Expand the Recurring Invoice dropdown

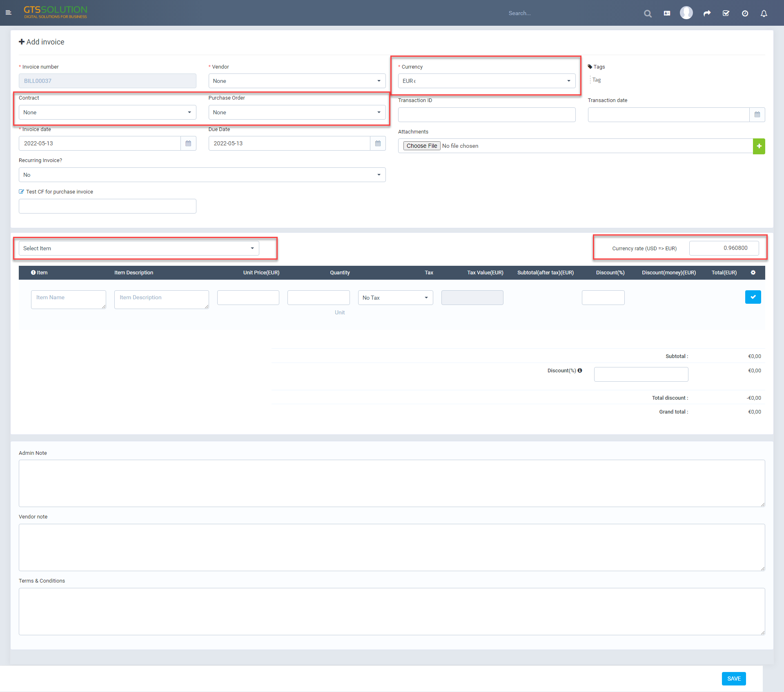click(202, 175)
